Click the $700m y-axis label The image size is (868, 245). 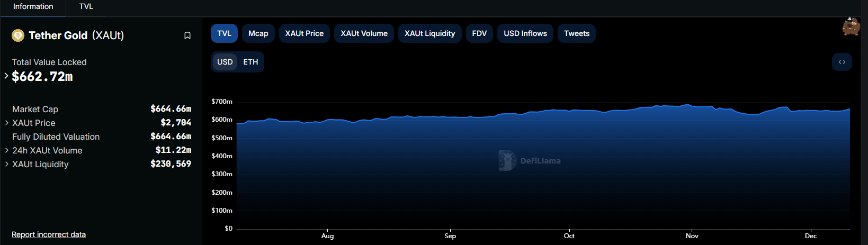tap(222, 102)
